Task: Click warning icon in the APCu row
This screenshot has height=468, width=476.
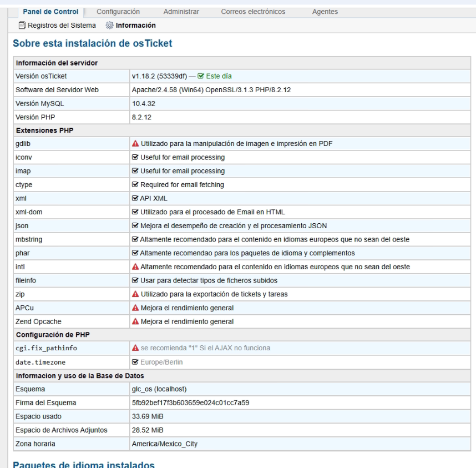Action: (x=135, y=308)
